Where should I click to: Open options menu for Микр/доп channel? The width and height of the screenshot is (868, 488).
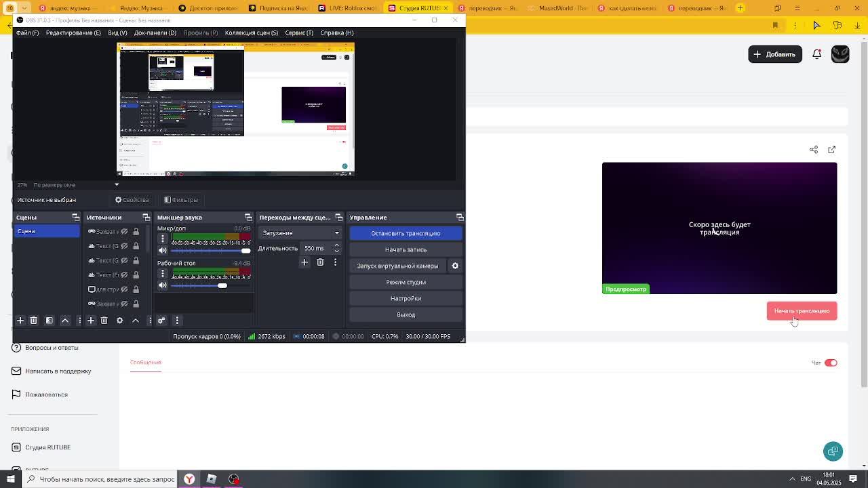click(x=163, y=239)
